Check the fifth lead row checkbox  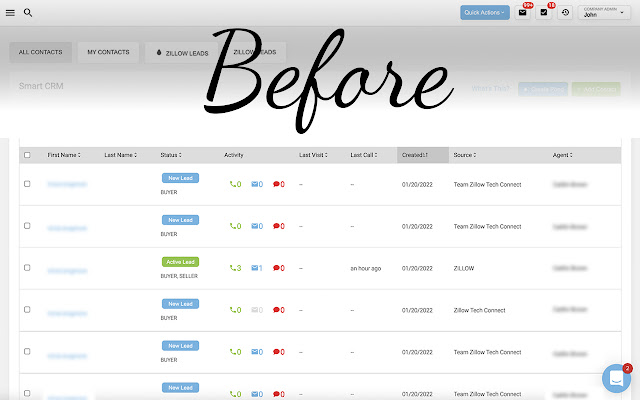(27, 351)
